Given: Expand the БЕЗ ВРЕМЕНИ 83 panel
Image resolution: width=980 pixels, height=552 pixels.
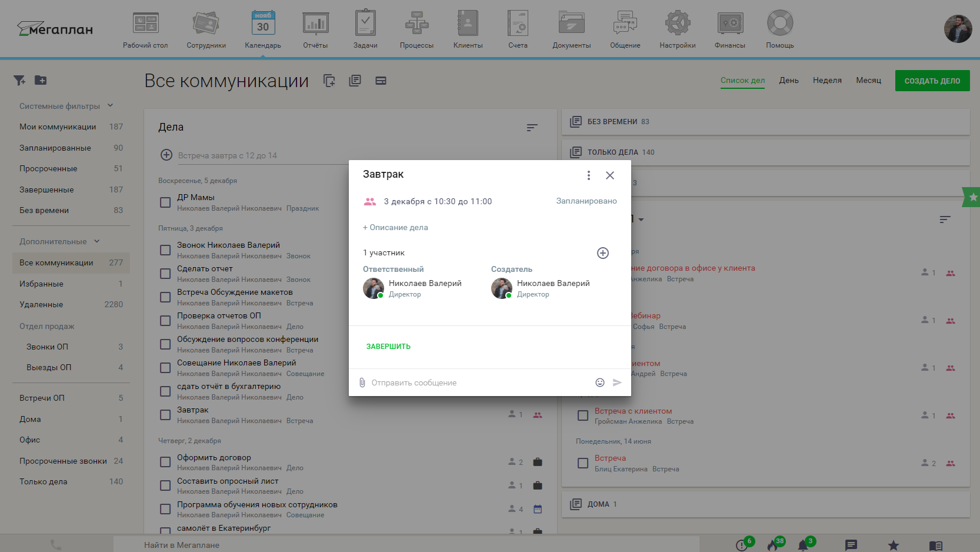Looking at the screenshot, I should click(766, 122).
